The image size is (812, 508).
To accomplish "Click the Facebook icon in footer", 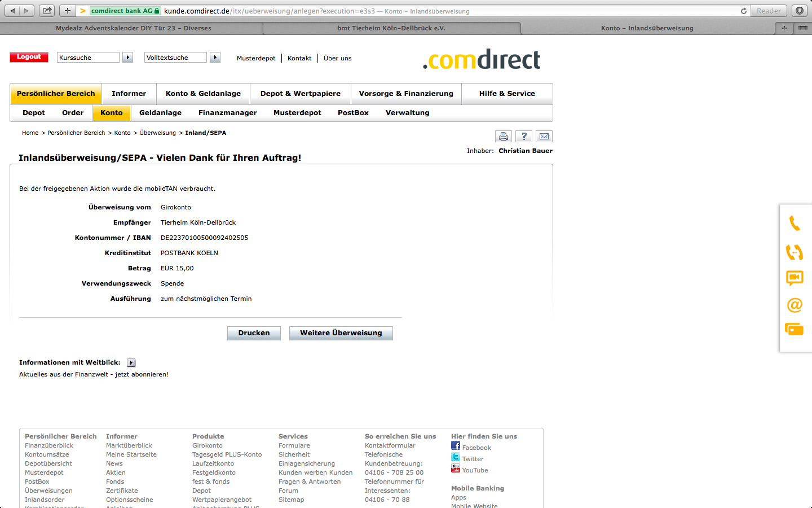I will pos(456,445).
